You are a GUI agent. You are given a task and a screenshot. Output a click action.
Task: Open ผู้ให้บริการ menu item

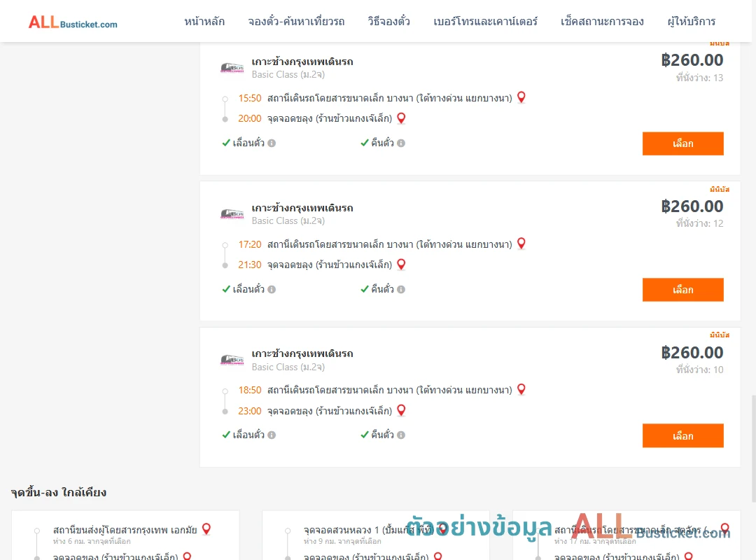pyautogui.click(x=691, y=22)
